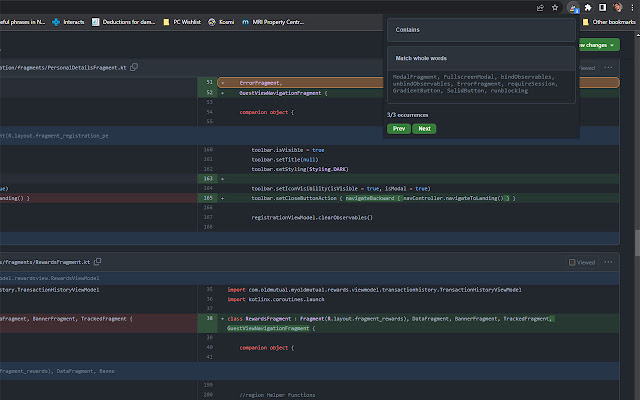Open the MRI Property Centr... bookmark
This screenshot has height=400, width=640.
pos(273,22)
